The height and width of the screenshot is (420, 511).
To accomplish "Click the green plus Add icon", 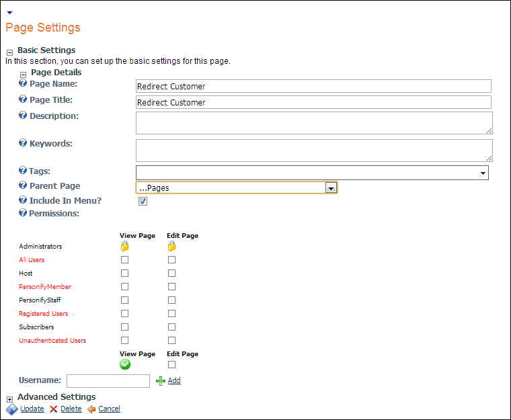I will click(160, 380).
